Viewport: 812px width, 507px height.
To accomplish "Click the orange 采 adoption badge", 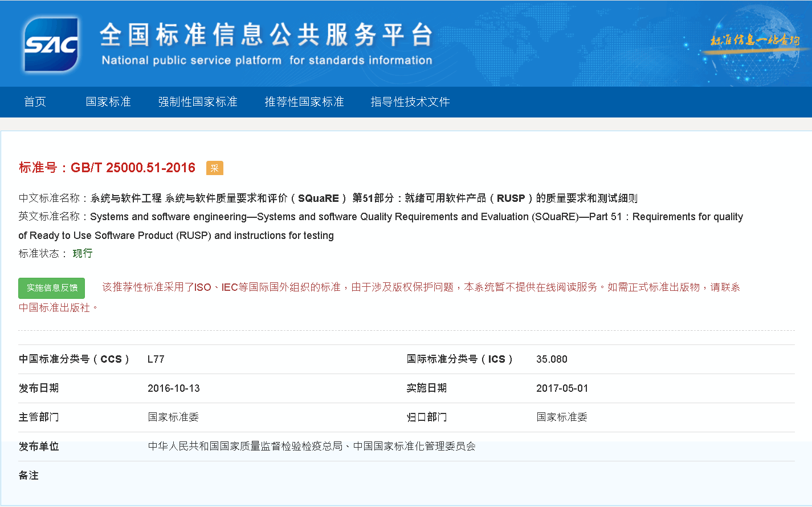I will 215,168.
